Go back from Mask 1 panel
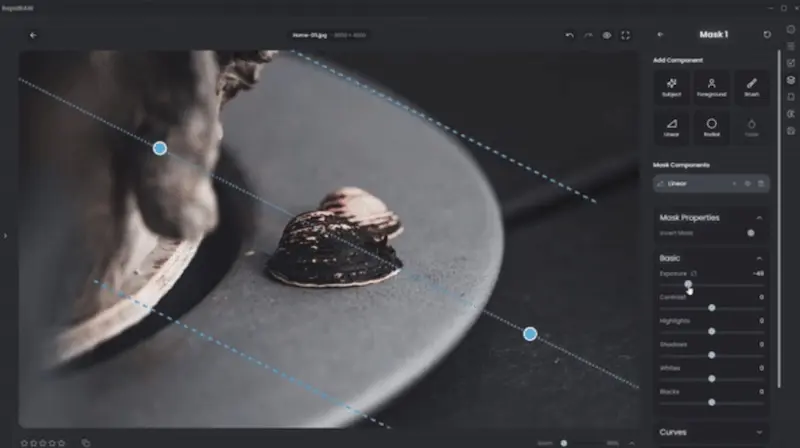The height and width of the screenshot is (448, 800). tap(660, 35)
